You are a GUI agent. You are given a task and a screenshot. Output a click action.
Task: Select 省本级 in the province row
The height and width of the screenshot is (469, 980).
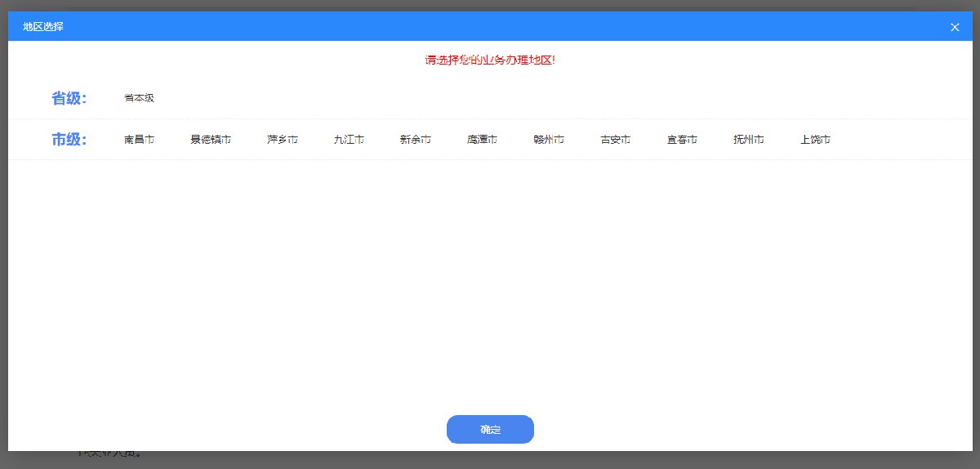click(139, 98)
